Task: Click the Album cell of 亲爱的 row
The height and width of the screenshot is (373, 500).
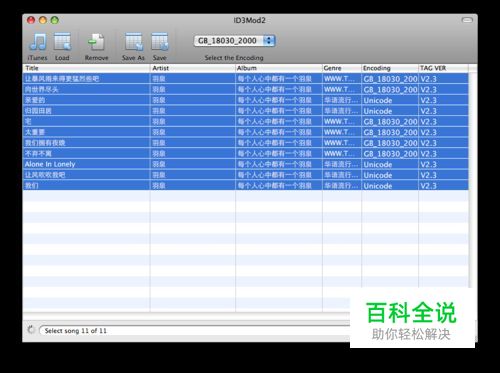Action: click(x=279, y=100)
